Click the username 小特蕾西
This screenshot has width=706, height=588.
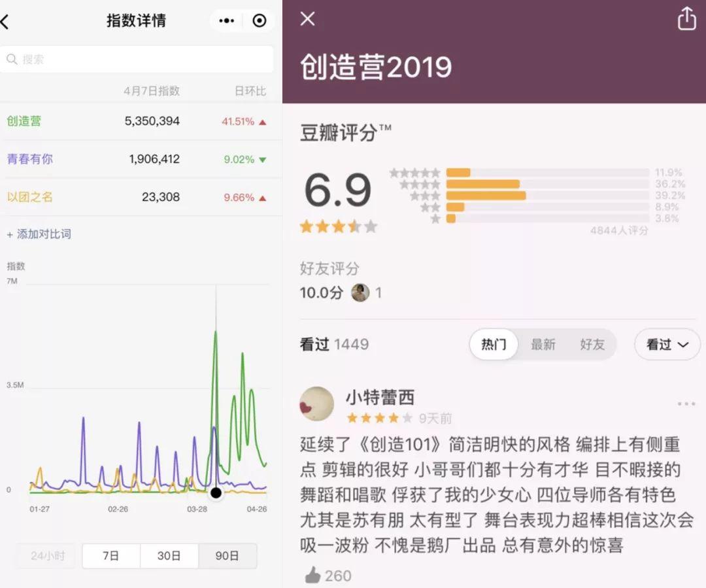tap(380, 398)
